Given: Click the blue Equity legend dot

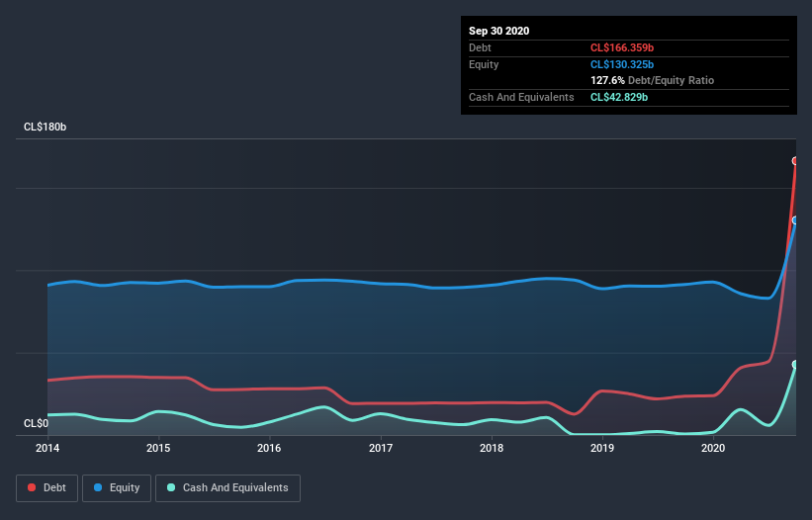Looking at the screenshot, I should (x=98, y=487).
